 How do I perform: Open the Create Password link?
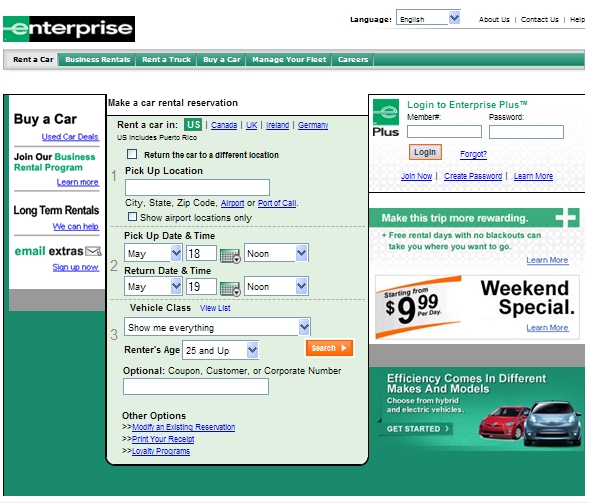tap(473, 176)
